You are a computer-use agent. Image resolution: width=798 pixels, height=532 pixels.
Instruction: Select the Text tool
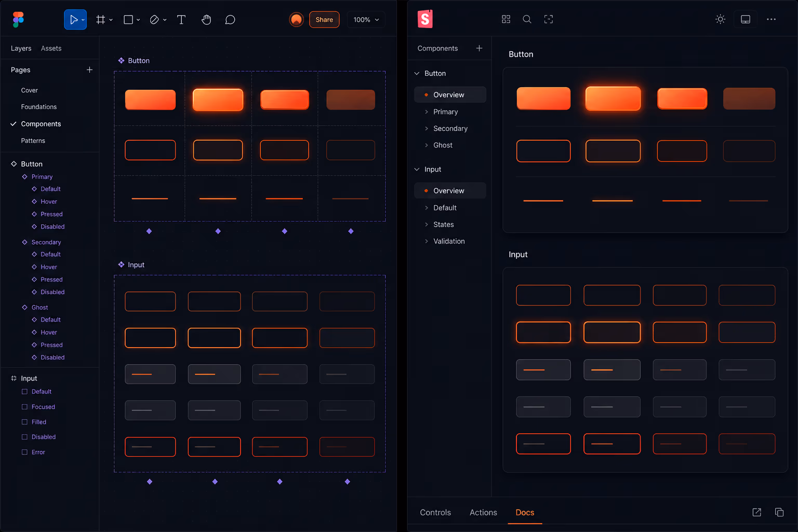(181, 20)
